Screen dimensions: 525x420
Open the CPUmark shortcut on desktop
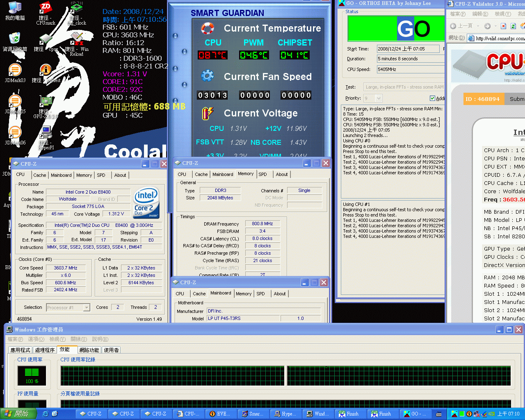pyautogui.click(x=46, y=13)
